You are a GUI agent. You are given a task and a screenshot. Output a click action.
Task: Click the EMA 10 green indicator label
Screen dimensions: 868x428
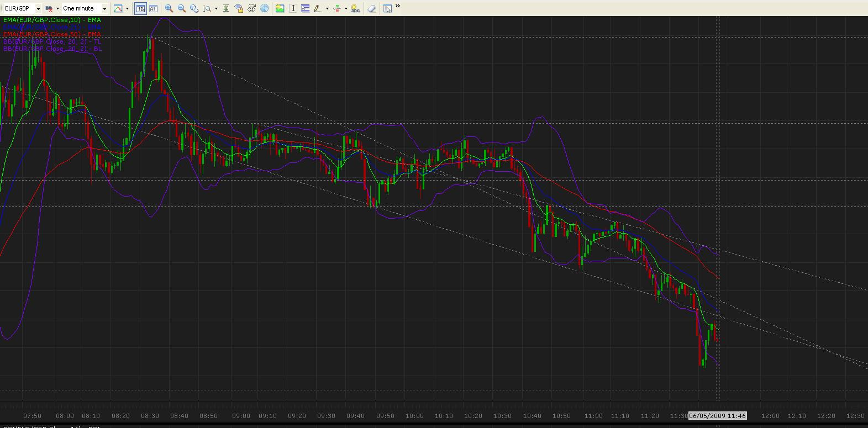(x=52, y=20)
